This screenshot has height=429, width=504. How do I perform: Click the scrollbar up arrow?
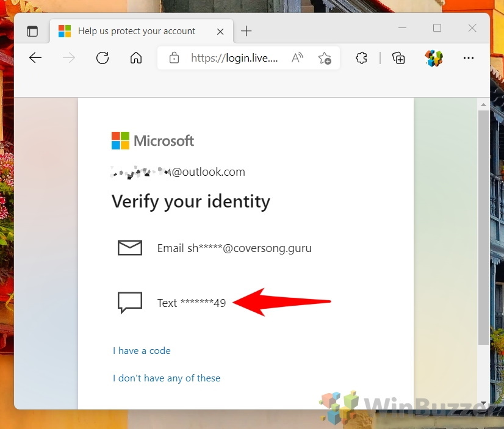click(x=483, y=105)
